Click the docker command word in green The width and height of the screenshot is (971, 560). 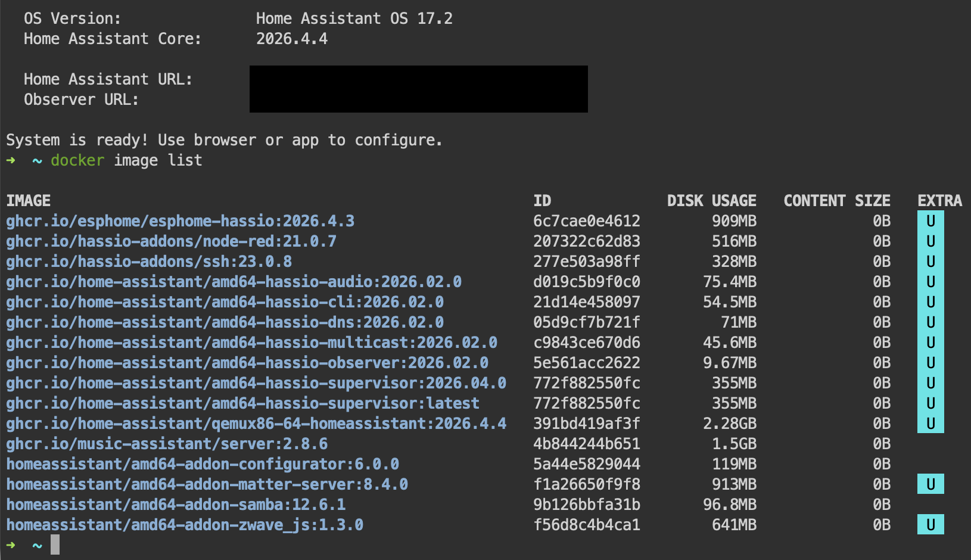coord(77,160)
